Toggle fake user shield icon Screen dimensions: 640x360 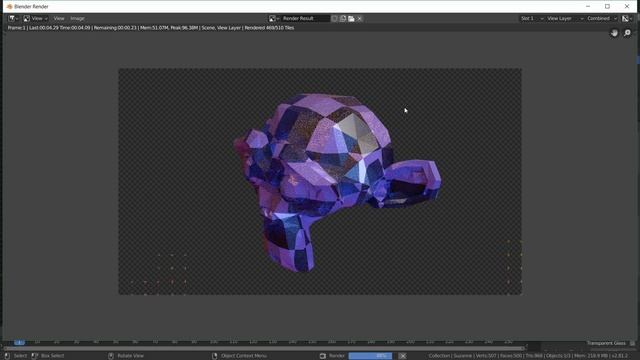334,18
